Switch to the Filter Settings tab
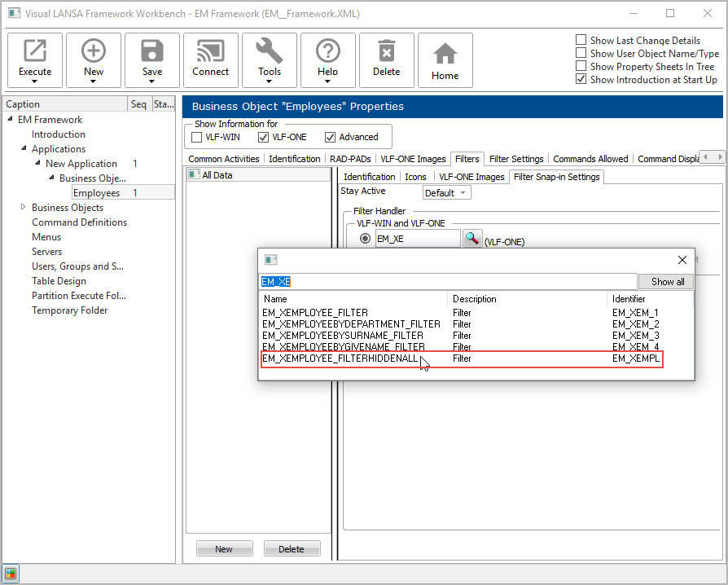 pyautogui.click(x=516, y=159)
